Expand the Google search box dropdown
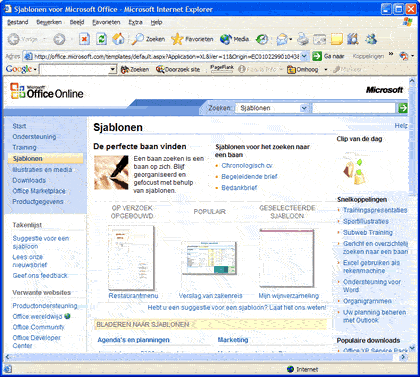The width and height of the screenshot is (420, 377). tap(113, 69)
